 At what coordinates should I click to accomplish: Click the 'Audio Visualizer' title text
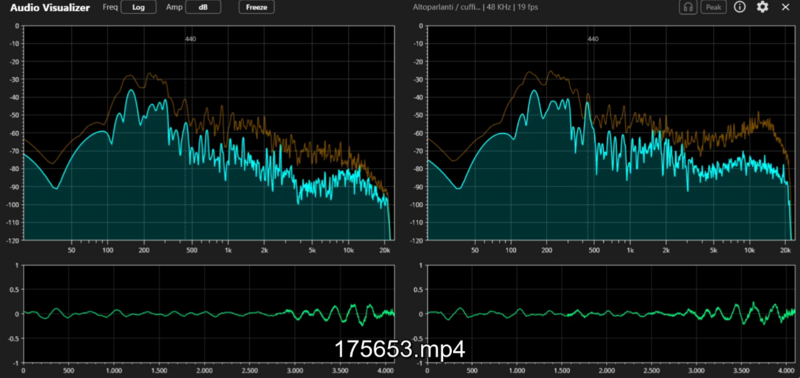[x=50, y=8]
